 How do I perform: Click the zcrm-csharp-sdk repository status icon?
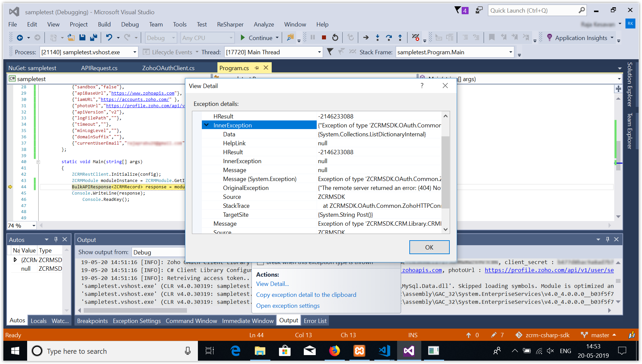(519, 335)
